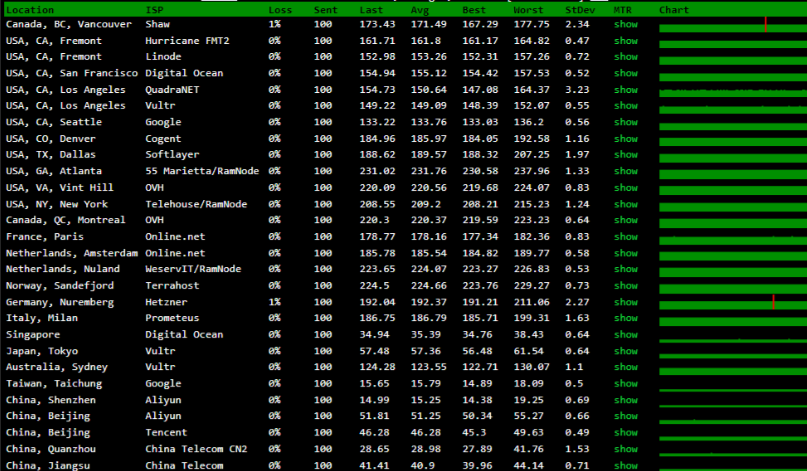Click the China Telecom CN2 ISP name

click(196, 449)
